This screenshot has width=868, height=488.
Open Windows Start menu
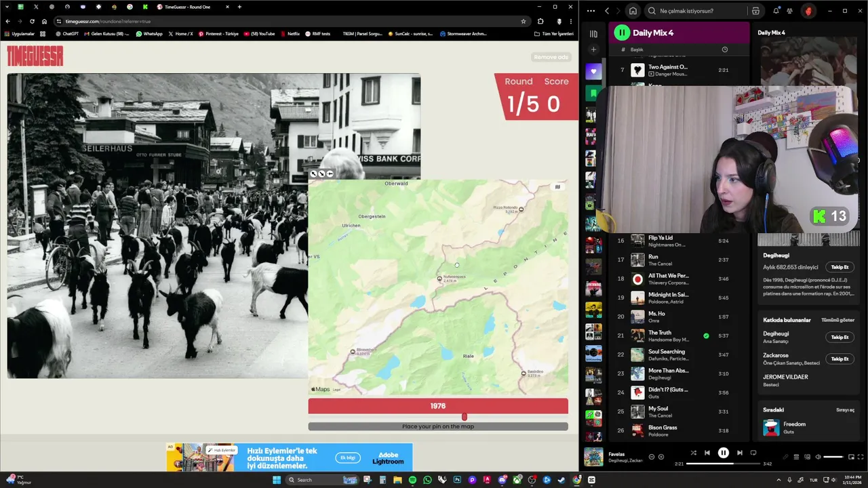click(277, 480)
